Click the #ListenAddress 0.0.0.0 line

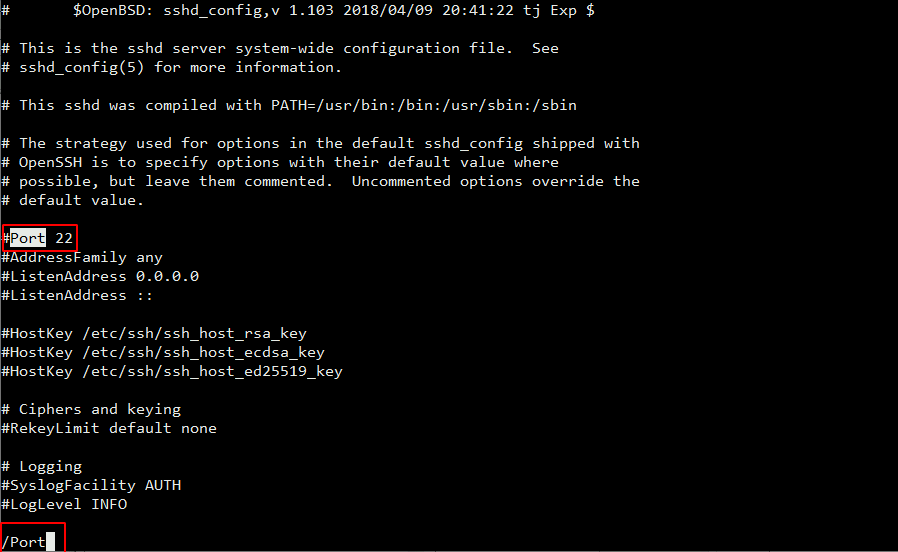(x=100, y=276)
